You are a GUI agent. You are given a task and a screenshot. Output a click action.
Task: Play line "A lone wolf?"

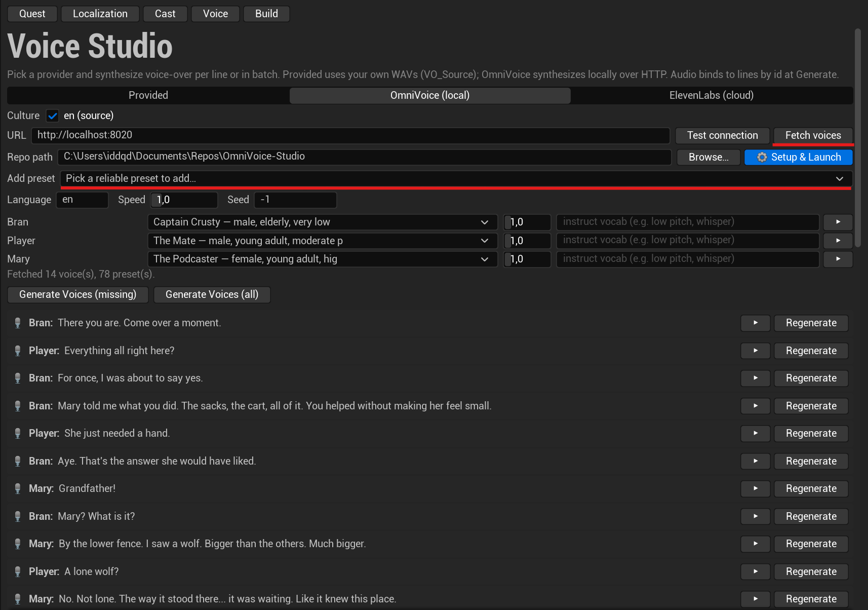[x=755, y=571]
